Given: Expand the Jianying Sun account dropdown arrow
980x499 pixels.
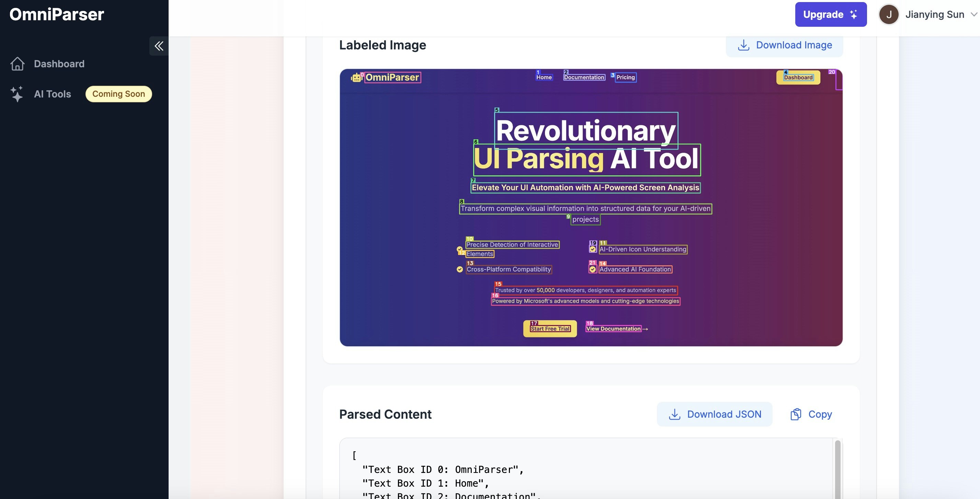Looking at the screenshot, I should [974, 14].
